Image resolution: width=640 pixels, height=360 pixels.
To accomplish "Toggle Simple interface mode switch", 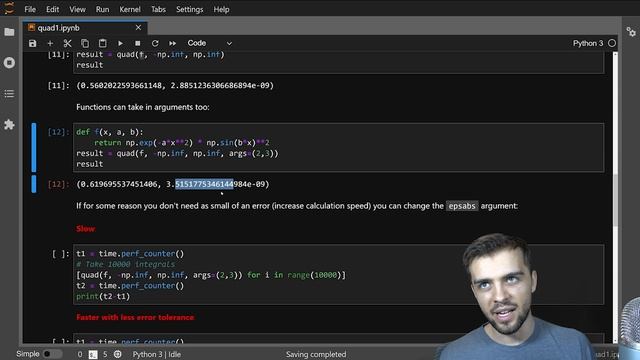I will pyautogui.click(x=52, y=354).
